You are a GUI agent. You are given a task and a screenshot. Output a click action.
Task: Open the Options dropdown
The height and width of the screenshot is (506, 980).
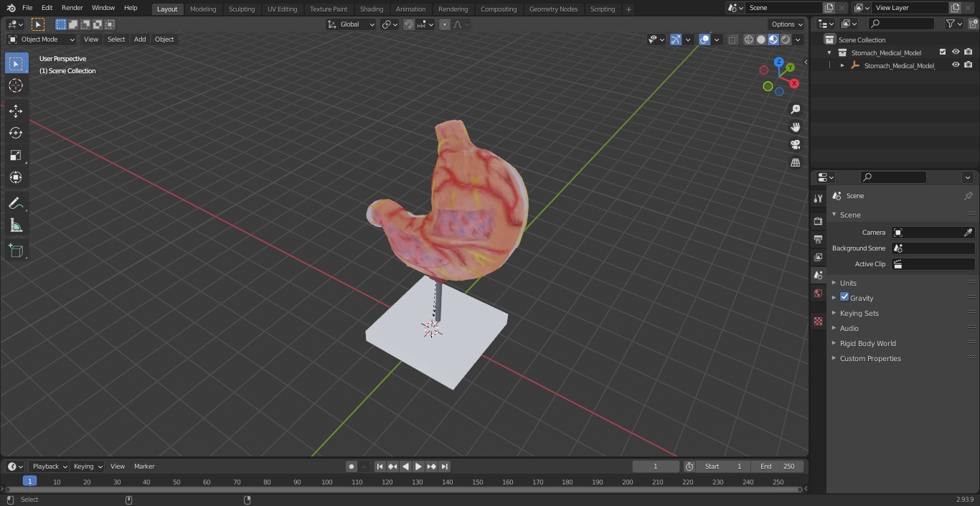click(x=786, y=24)
